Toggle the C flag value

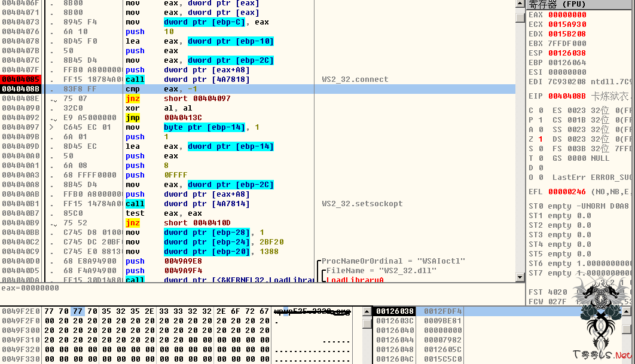(541, 111)
